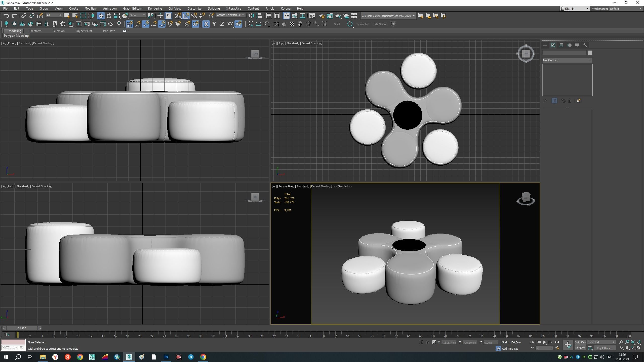The image size is (644, 362).
Task: Click the Redo arrow icon
Action: coord(14,16)
